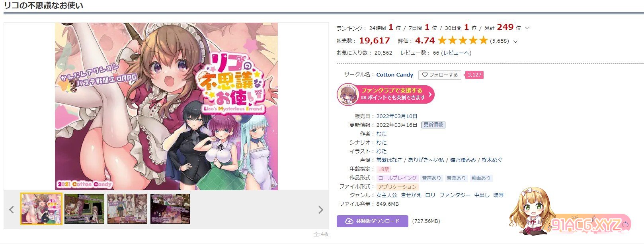Select the fourth preview thumbnail
The width and height of the screenshot is (644, 244).
[170, 209]
